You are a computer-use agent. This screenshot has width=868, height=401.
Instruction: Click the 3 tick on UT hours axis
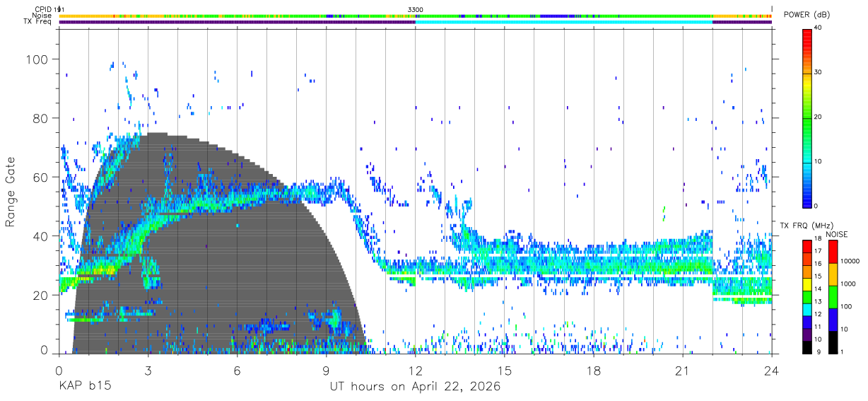(x=148, y=371)
